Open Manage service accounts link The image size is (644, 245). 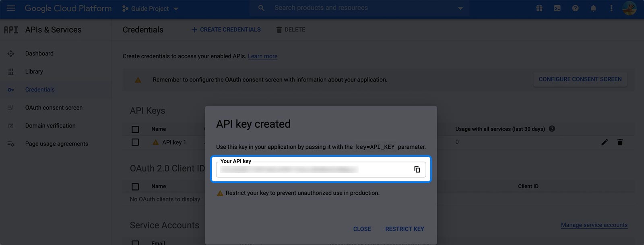pyautogui.click(x=594, y=225)
